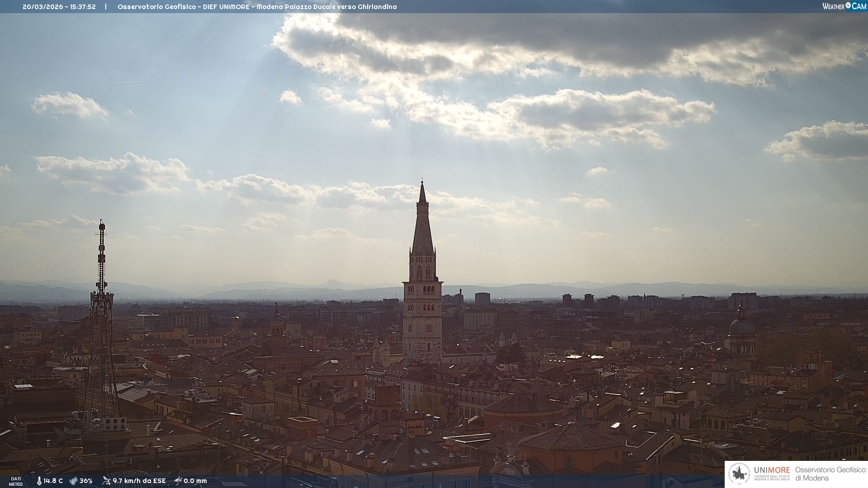
Task: Click the 15:37:52 time stamp
Action: (83, 7)
